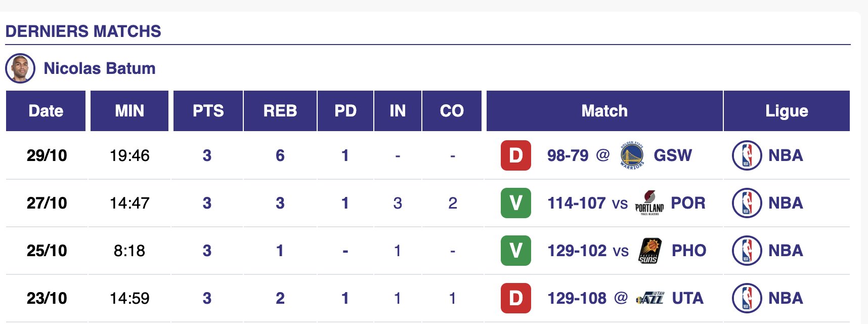This screenshot has width=868, height=324.
Task: Click the NBA logo in 23/10 row
Action: (747, 298)
